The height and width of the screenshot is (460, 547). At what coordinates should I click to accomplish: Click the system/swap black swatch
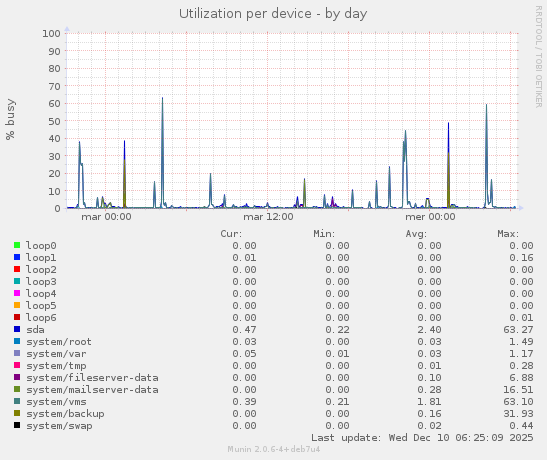pyautogui.click(x=17, y=425)
